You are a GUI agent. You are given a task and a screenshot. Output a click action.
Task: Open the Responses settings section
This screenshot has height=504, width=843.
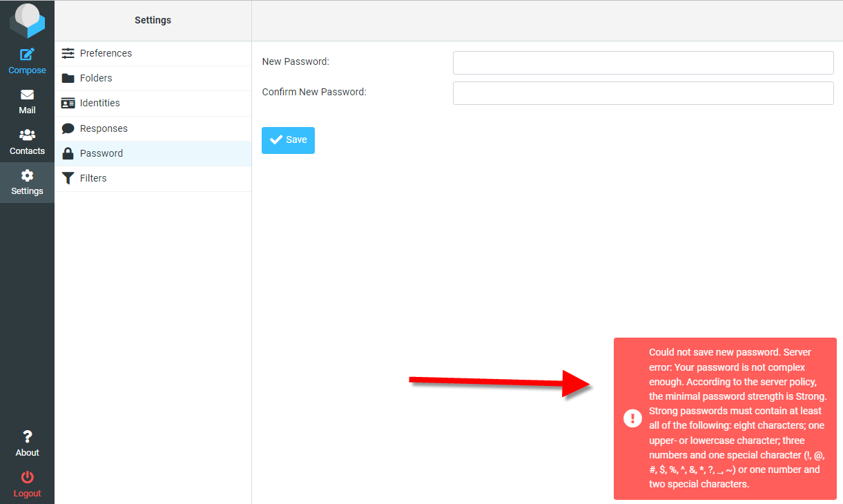153,128
